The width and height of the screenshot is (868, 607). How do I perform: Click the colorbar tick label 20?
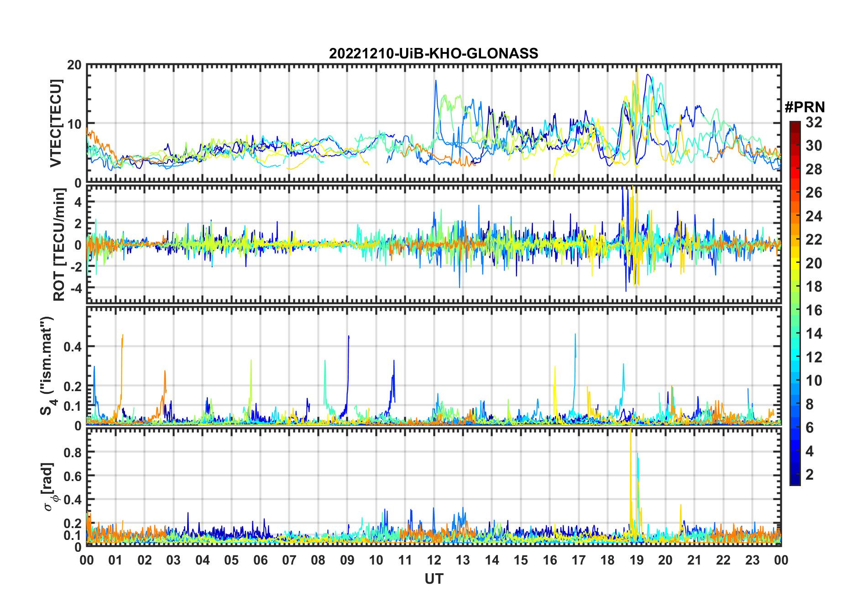(814, 263)
